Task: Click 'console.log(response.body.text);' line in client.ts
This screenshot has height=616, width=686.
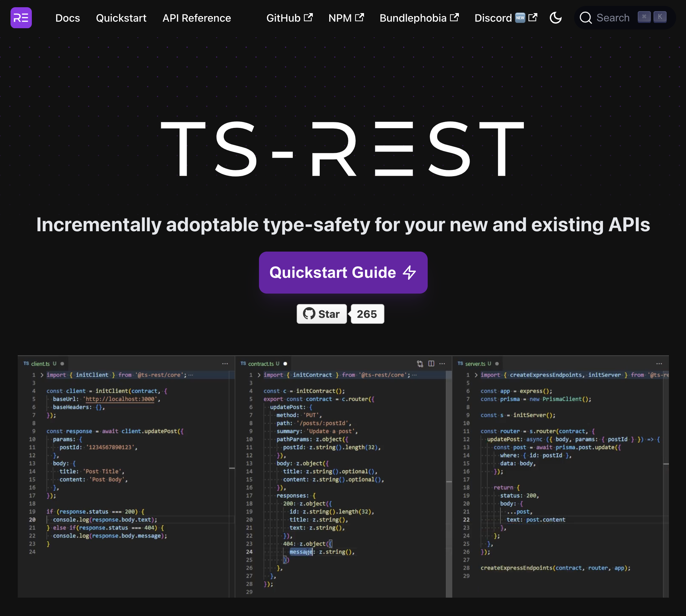Action: click(x=105, y=520)
